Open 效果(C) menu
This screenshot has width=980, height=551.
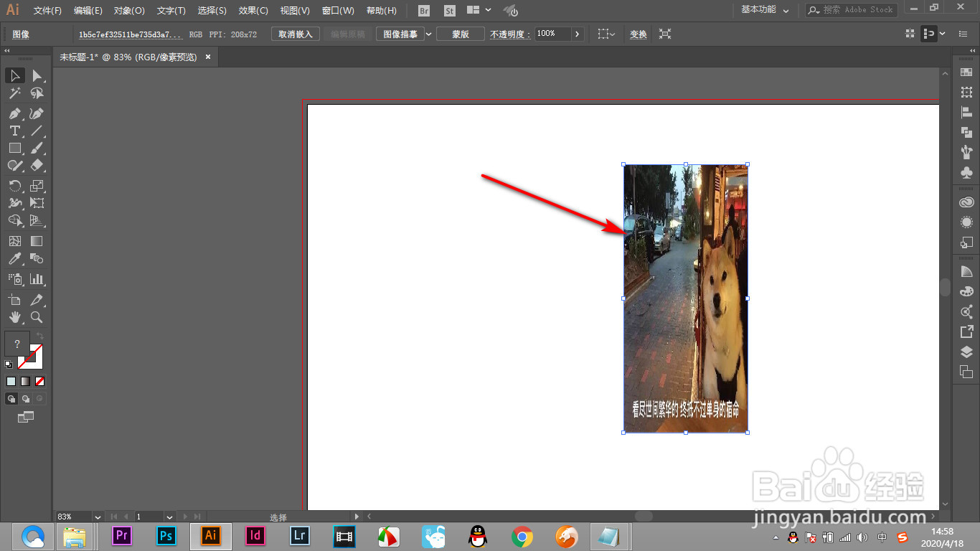(253, 11)
